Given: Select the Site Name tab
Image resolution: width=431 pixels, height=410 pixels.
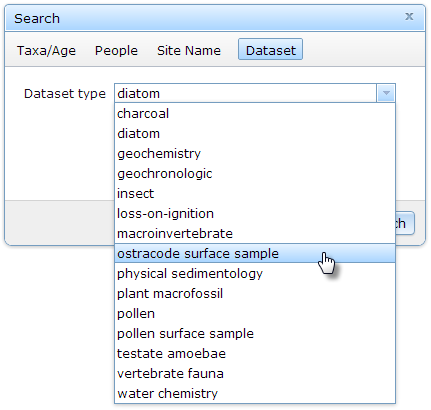Looking at the screenshot, I should [189, 50].
